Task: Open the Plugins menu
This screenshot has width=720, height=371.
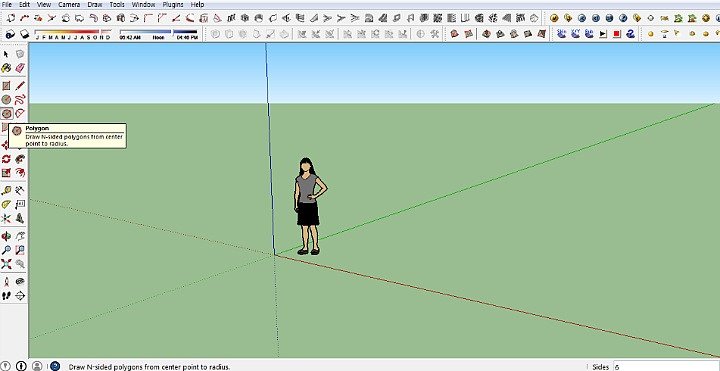Action: click(x=173, y=5)
